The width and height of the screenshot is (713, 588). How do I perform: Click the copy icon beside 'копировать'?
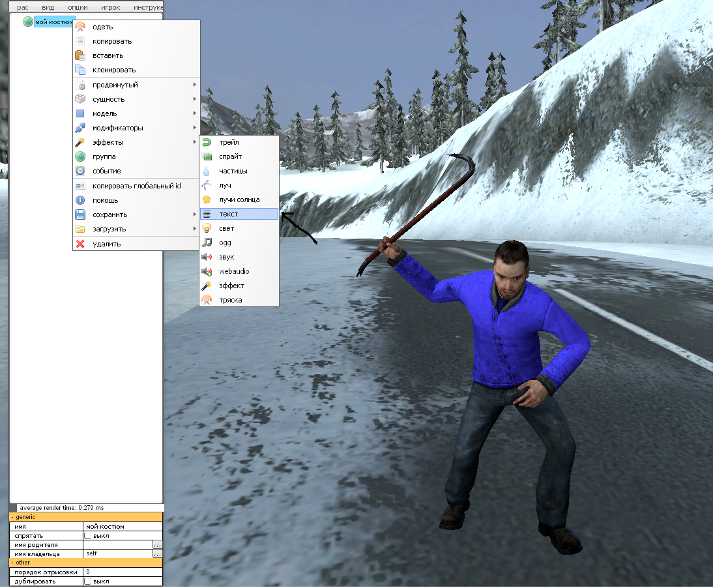(80, 41)
